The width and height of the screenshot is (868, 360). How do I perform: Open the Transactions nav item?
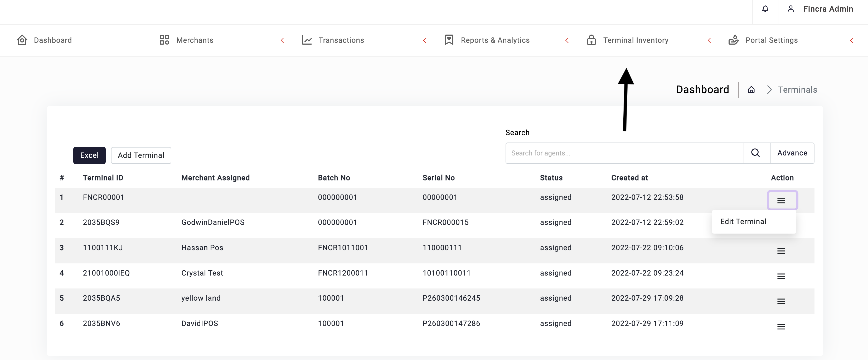click(x=341, y=40)
